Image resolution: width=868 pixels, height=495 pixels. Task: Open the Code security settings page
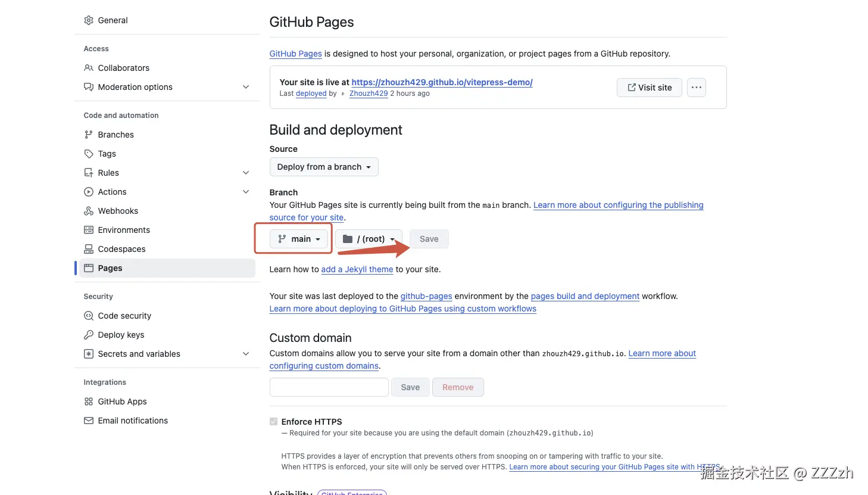[124, 316]
